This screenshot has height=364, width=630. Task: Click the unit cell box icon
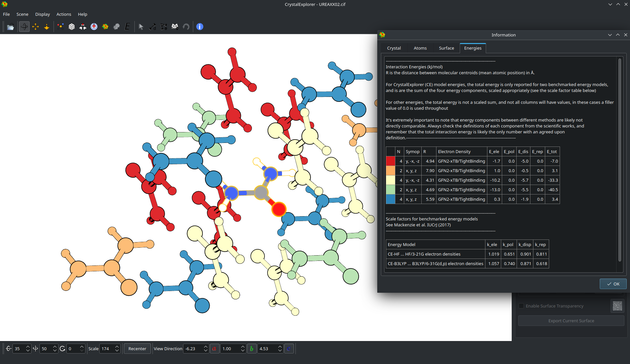click(x=72, y=27)
